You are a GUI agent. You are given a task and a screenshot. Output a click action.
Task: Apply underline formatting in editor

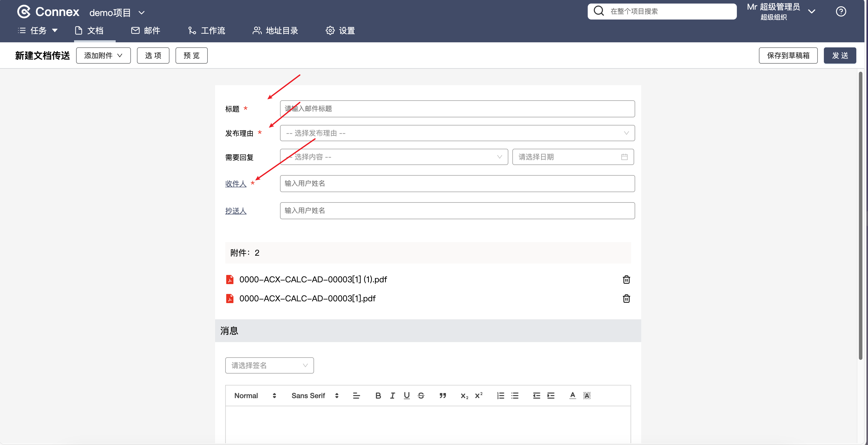407,396
